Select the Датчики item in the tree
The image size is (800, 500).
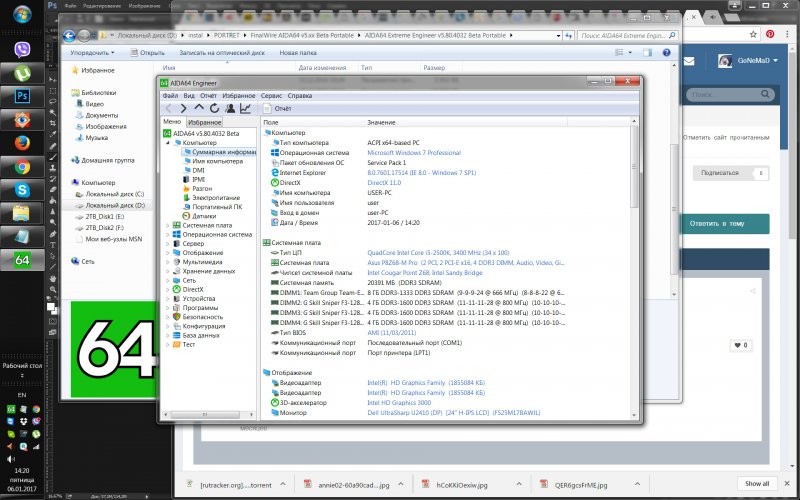tap(204, 215)
